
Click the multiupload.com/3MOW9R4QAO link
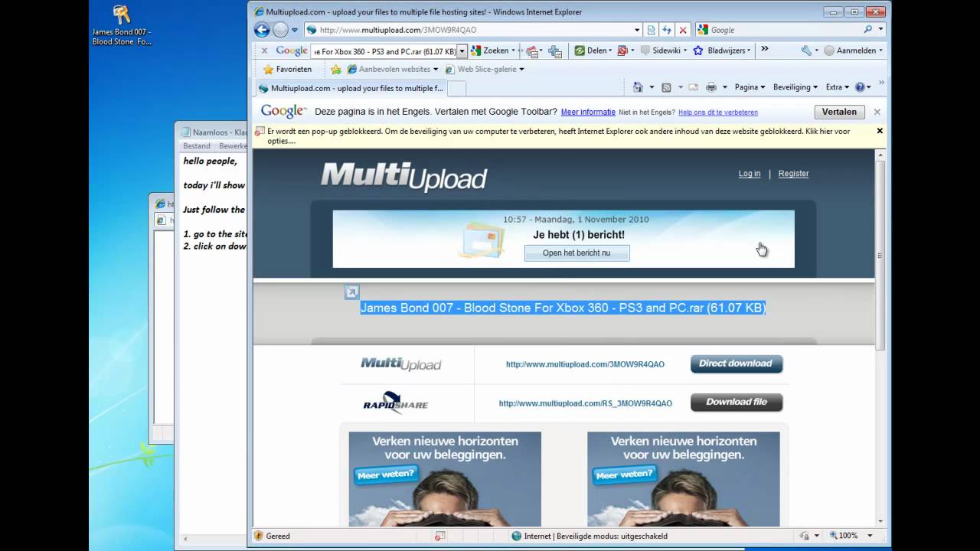[x=585, y=364]
